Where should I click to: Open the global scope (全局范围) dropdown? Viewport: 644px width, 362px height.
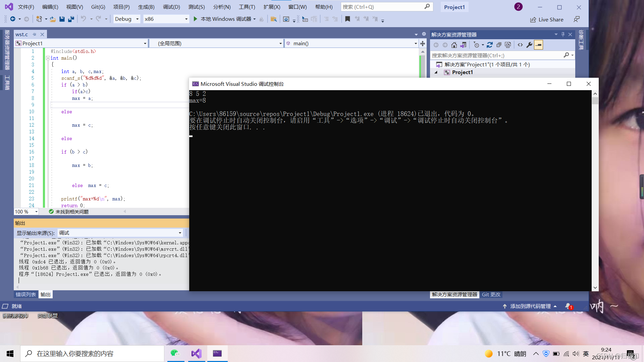coord(216,43)
